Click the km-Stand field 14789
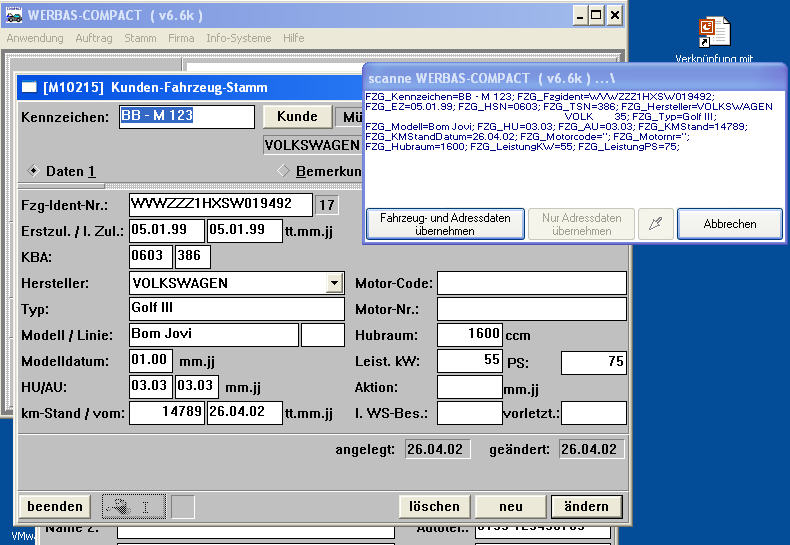This screenshot has width=790, height=545. pos(167,413)
